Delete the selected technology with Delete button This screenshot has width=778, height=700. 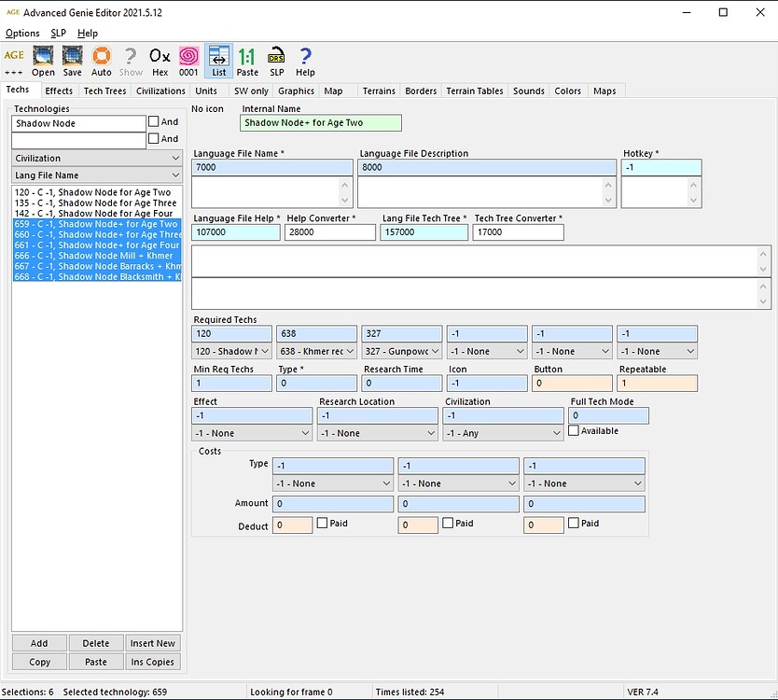[95, 643]
